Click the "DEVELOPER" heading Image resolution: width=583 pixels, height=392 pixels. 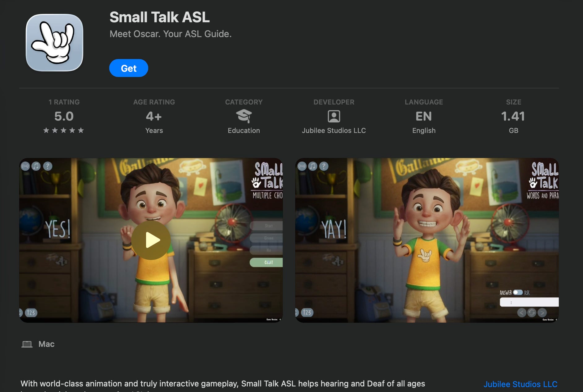pos(334,102)
